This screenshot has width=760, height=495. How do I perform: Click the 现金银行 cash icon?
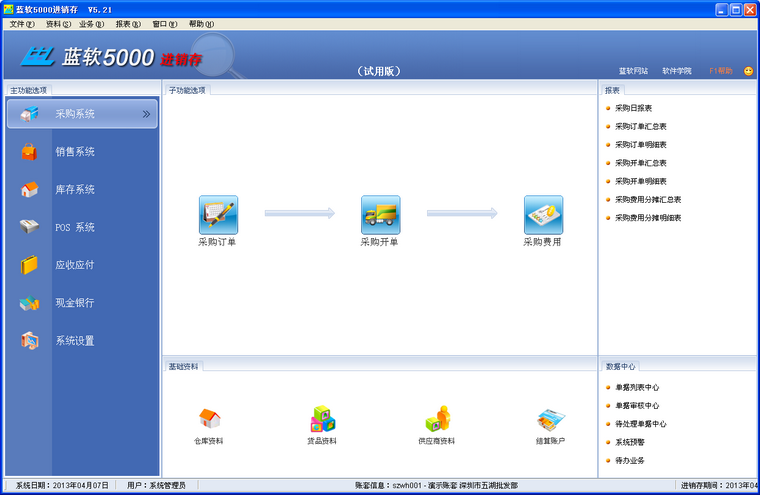29,303
